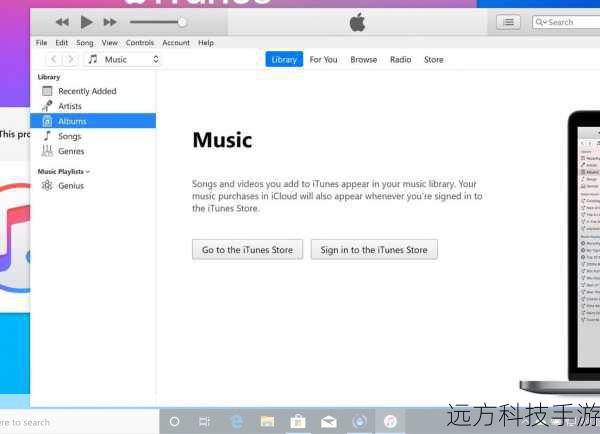This screenshot has width=600, height=434.
Task: Select the Library tab
Action: 284,59
